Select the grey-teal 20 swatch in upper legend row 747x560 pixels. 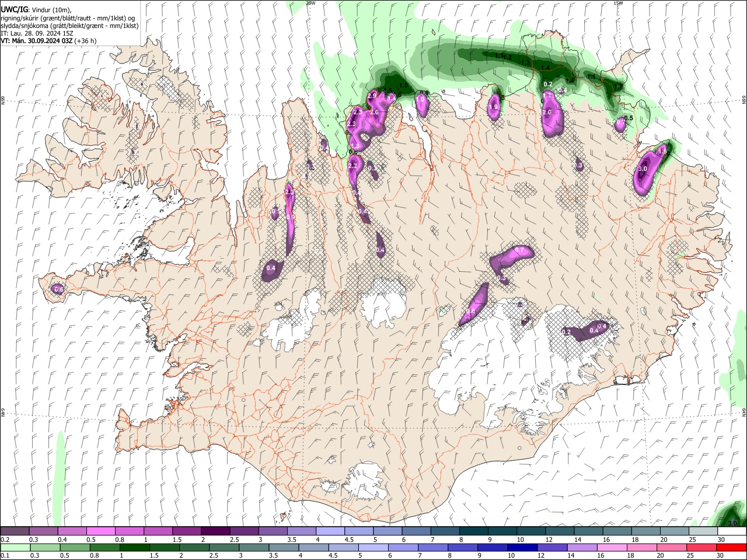pyautogui.click(x=675, y=531)
